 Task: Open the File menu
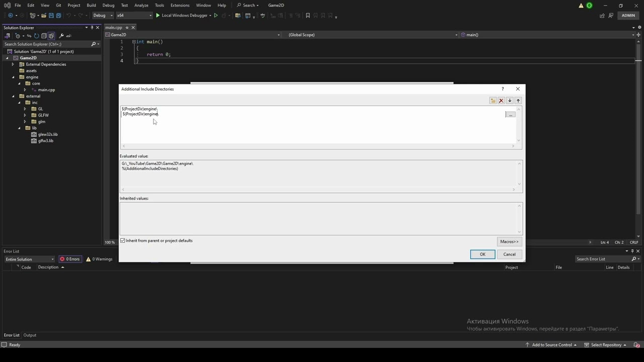point(18,5)
